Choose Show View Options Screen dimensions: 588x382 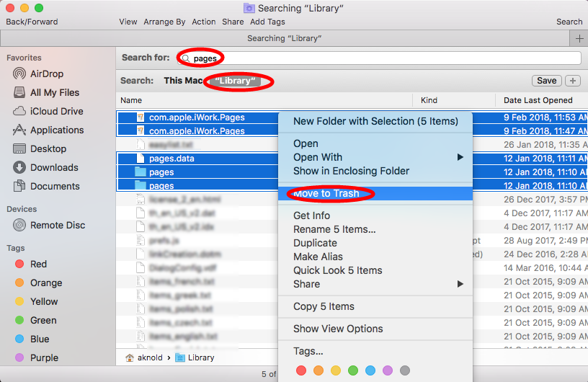pos(375,329)
